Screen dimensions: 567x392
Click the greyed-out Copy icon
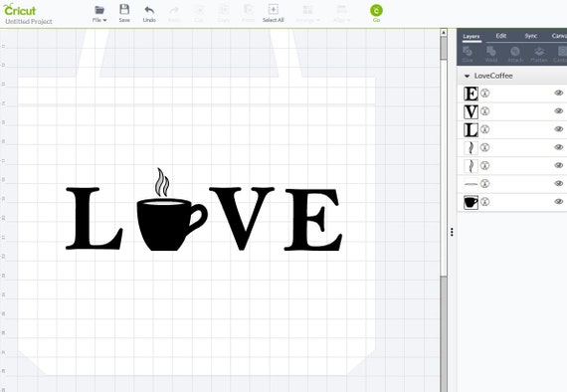pos(224,10)
